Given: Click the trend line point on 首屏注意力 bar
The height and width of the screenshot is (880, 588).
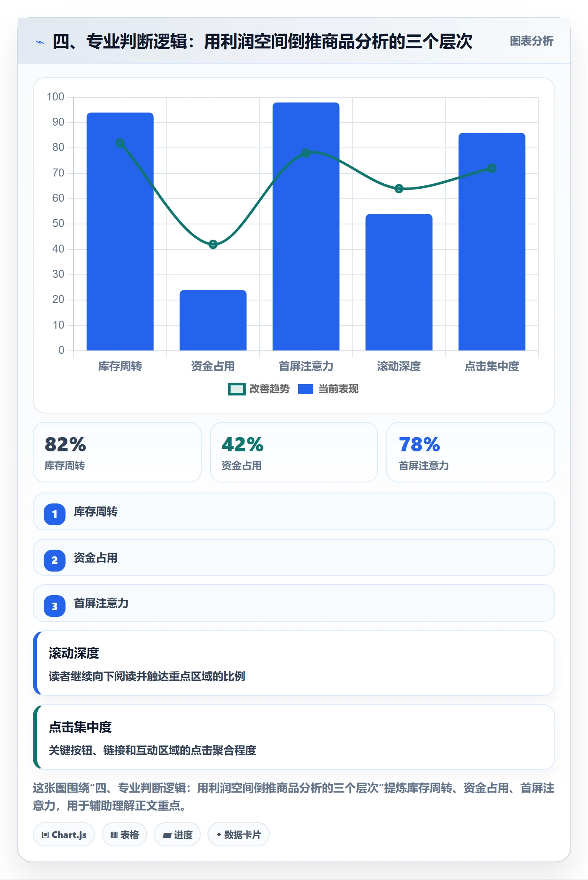Looking at the screenshot, I should pyautogui.click(x=306, y=153).
